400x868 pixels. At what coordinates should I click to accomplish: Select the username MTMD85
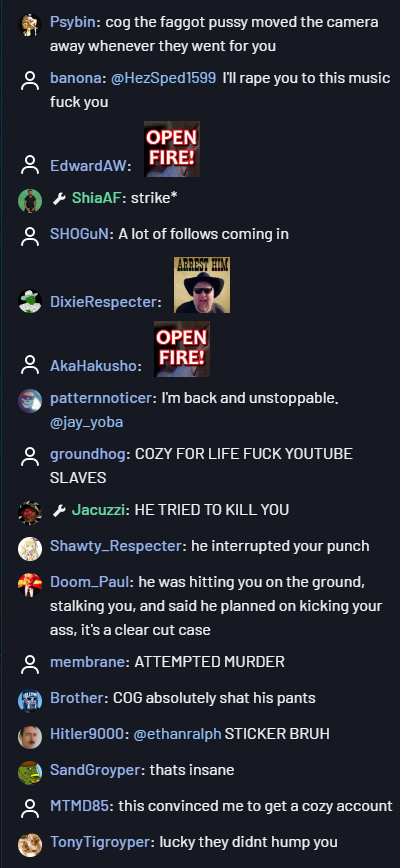click(79, 806)
